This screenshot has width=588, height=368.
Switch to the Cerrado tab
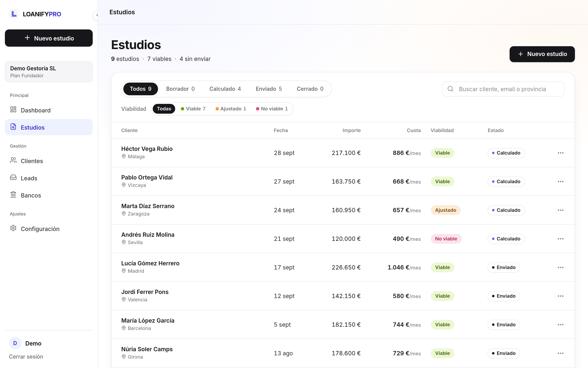310,89
